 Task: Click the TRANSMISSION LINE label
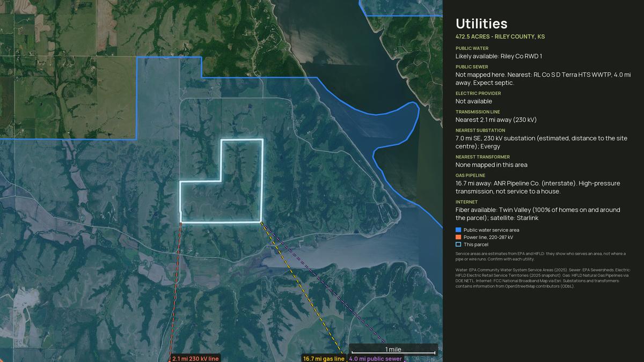[x=478, y=112]
